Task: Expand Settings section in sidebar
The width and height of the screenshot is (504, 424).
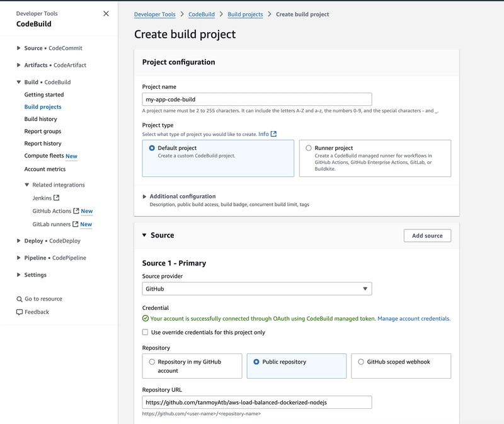Action: coord(19,275)
